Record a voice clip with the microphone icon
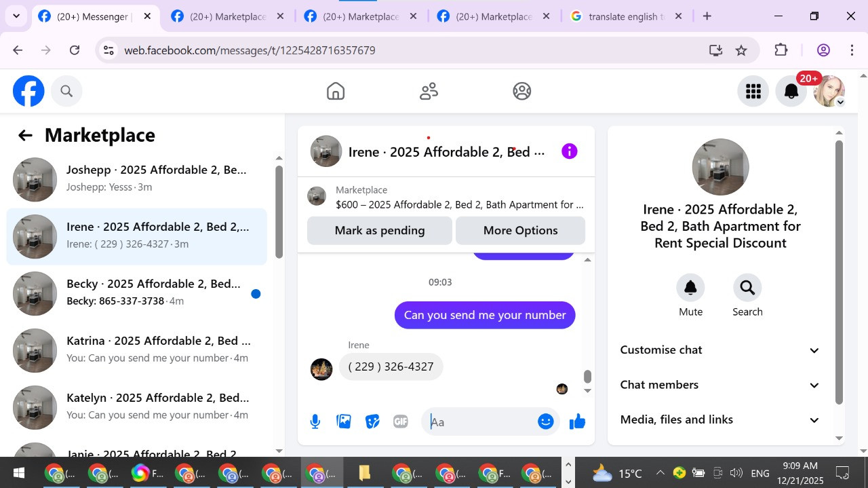This screenshot has width=868, height=488. (x=315, y=422)
